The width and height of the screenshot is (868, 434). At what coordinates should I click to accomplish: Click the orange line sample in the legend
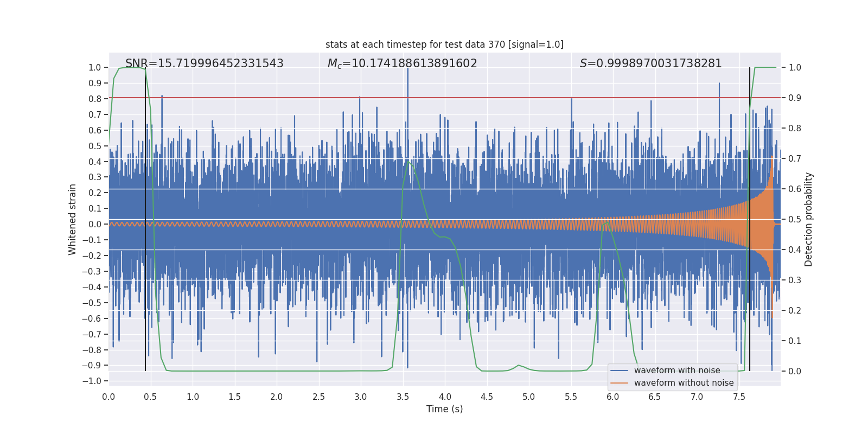[619, 383]
